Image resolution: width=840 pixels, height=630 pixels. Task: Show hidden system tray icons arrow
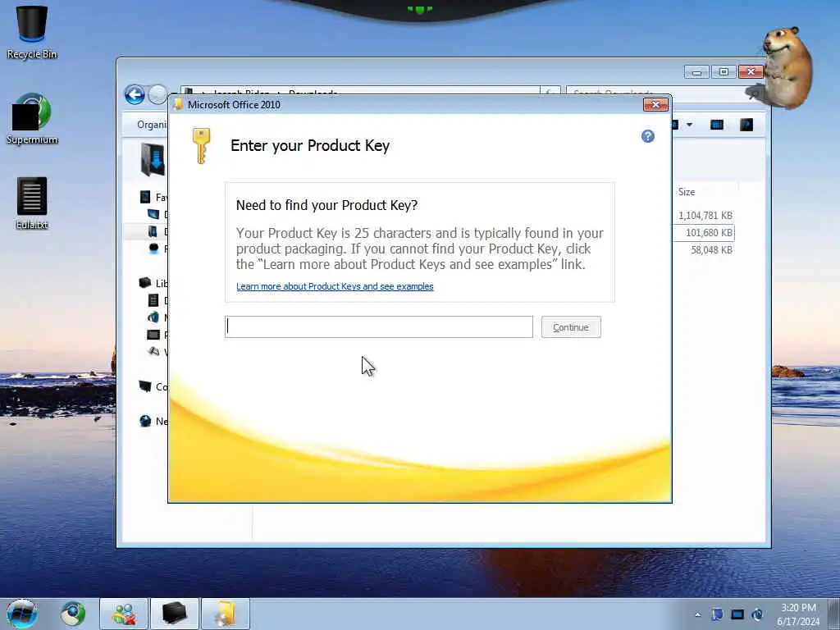pos(697,615)
